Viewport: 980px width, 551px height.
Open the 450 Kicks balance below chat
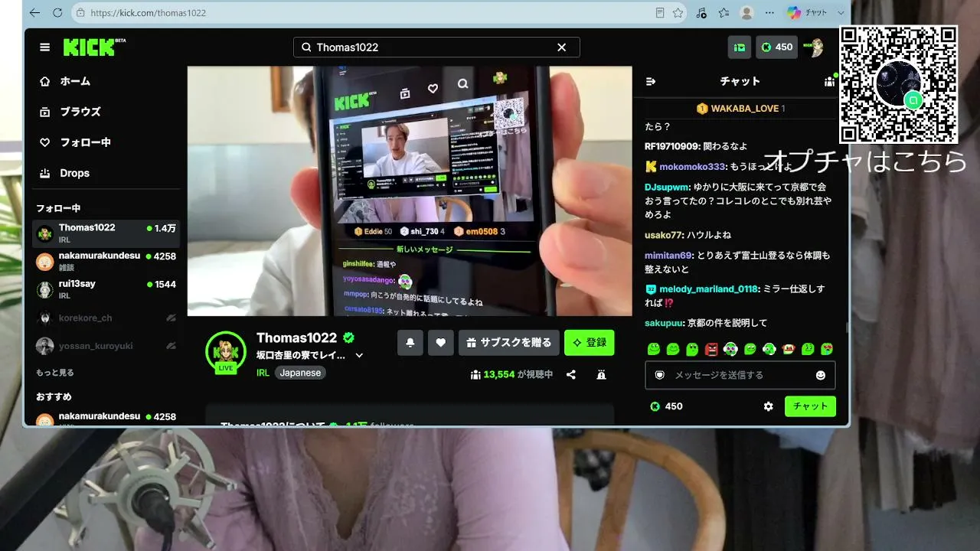click(x=666, y=406)
